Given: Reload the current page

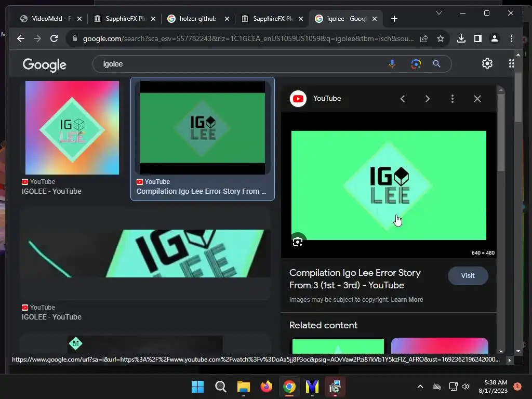Looking at the screenshot, I should tap(54, 38).
